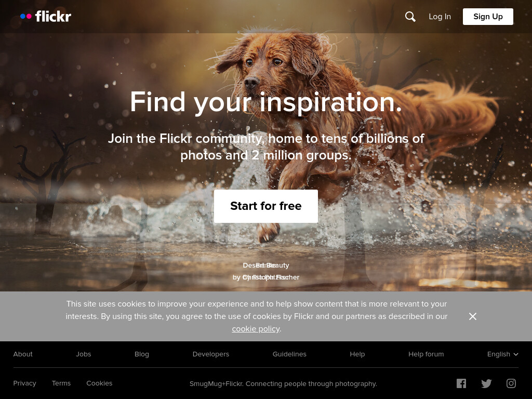This screenshot has height=399, width=532.
Task: Open the Jobs footer link
Action: pos(84,354)
